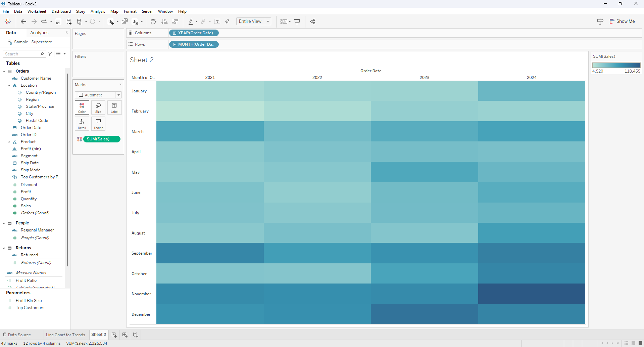Screen dimensions: 644x347
Task: Filter the data pane fields
Action: coord(50,54)
